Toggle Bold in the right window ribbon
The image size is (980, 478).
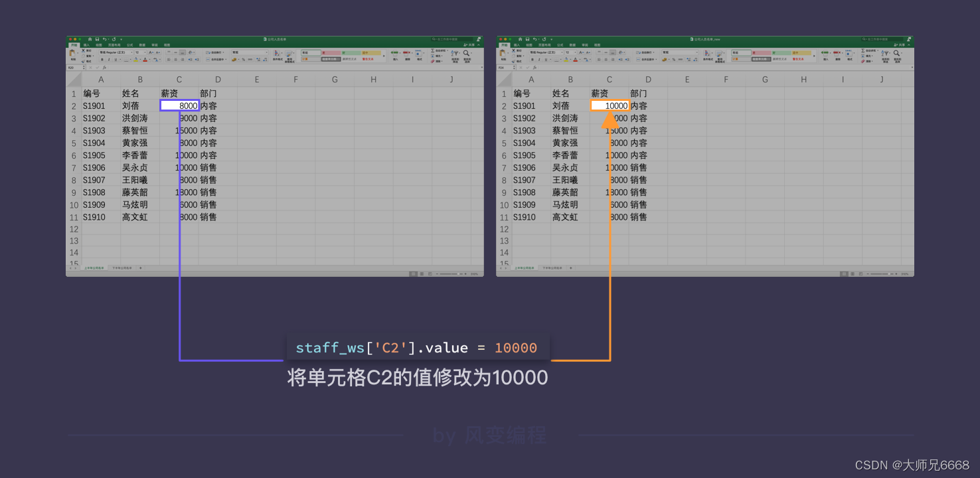point(532,60)
